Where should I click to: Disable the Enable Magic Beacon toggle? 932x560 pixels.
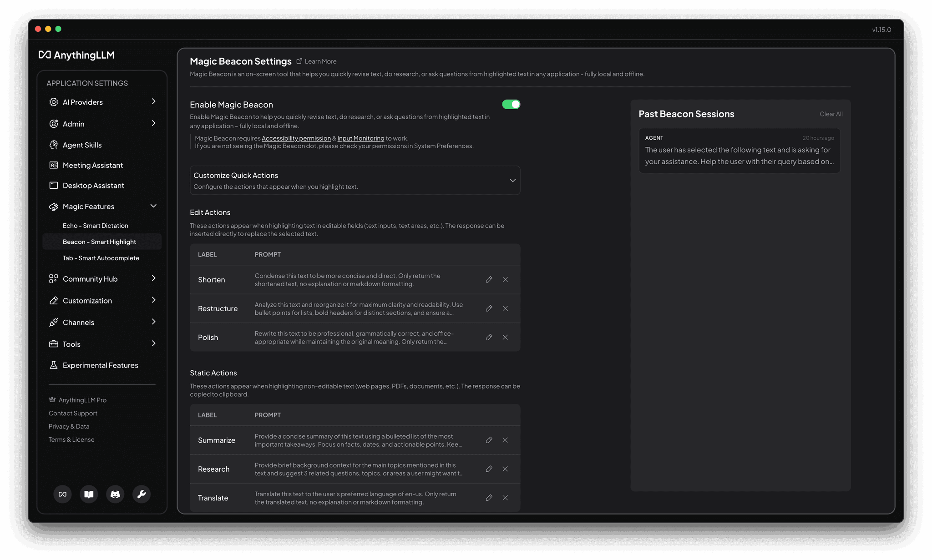(511, 104)
